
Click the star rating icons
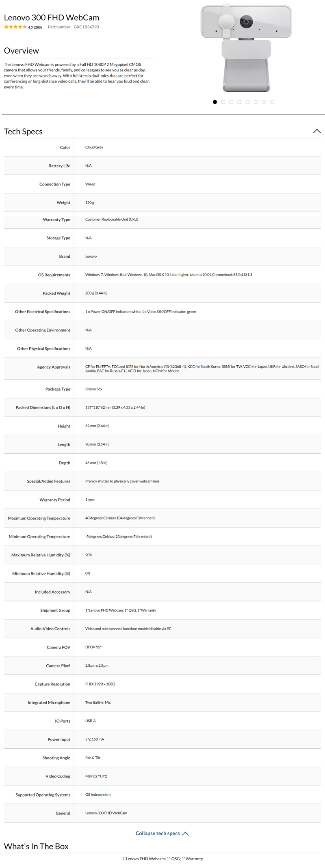(x=15, y=27)
